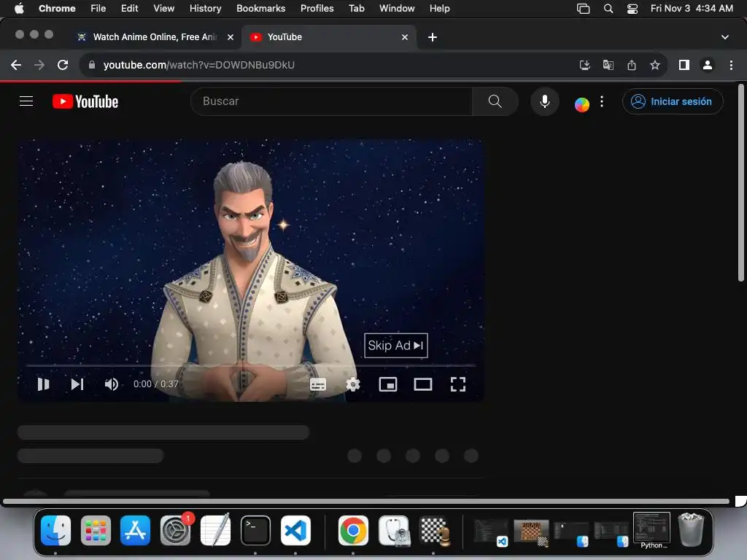Share this page icon
Image resolution: width=747 pixels, height=560 pixels.
pyautogui.click(x=632, y=65)
